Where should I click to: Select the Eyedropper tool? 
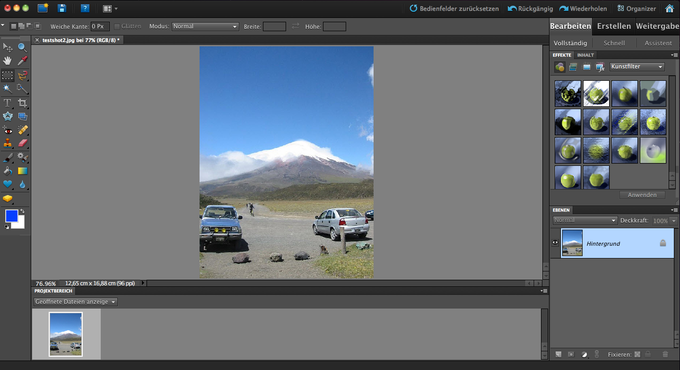point(22,61)
